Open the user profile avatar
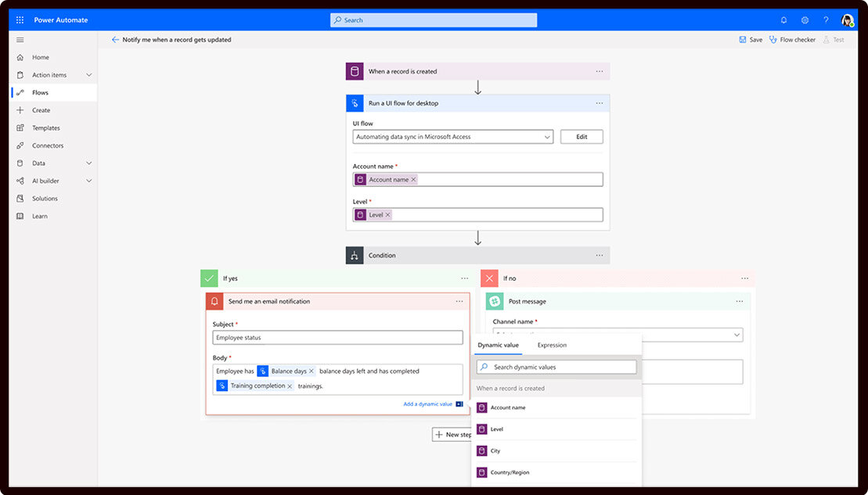The width and height of the screenshot is (868, 495). 848,20
